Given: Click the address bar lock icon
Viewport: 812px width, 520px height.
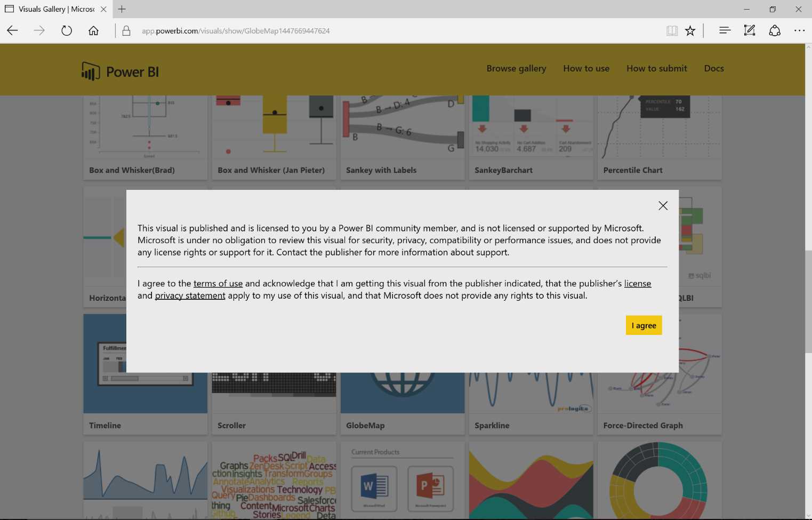Looking at the screenshot, I should click(126, 31).
